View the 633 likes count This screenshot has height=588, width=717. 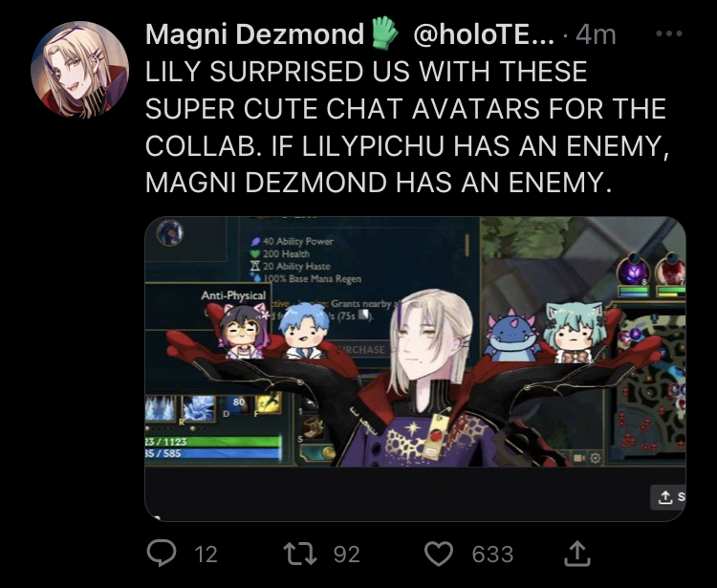[x=492, y=555]
